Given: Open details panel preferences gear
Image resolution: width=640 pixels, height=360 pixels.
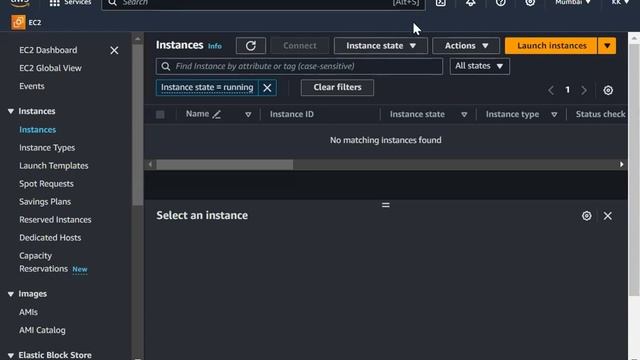Looking at the screenshot, I should pos(587,216).
